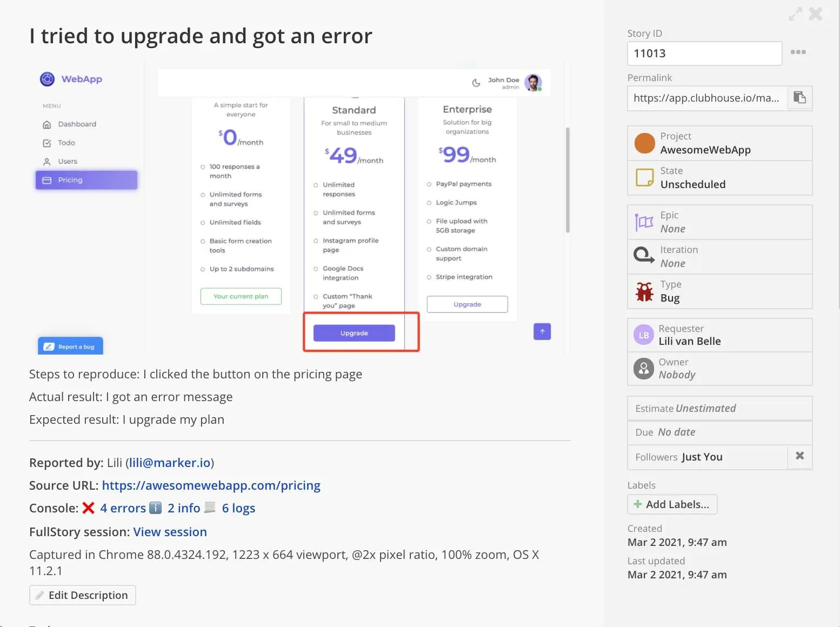Copy the permalink with the clipboard icon
Image resolution: width=840 pixels, height=627 pixels.
(799, 98)
